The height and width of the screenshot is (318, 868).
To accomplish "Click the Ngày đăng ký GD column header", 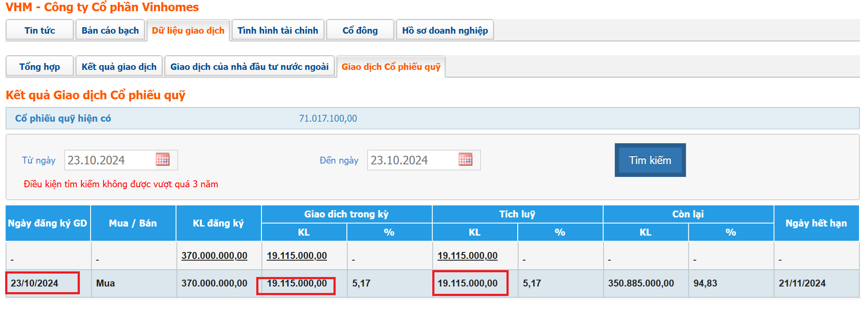I will coord(48,223).
